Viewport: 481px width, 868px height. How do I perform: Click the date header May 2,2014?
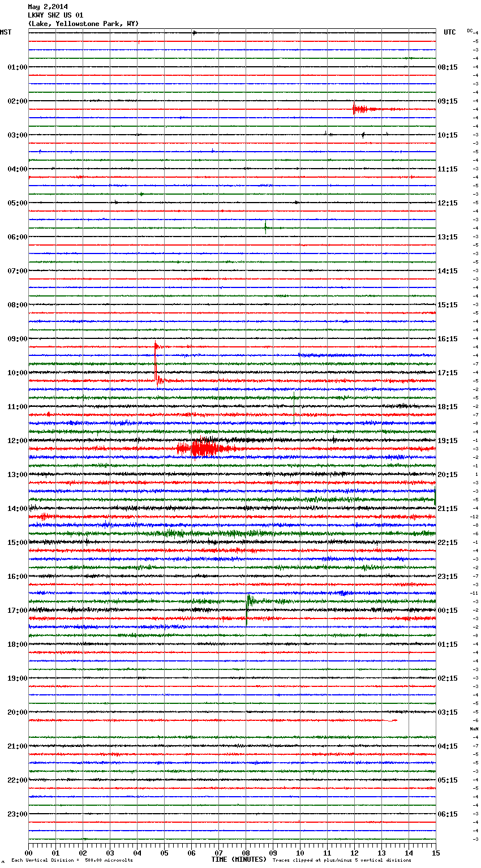[48, 7]
